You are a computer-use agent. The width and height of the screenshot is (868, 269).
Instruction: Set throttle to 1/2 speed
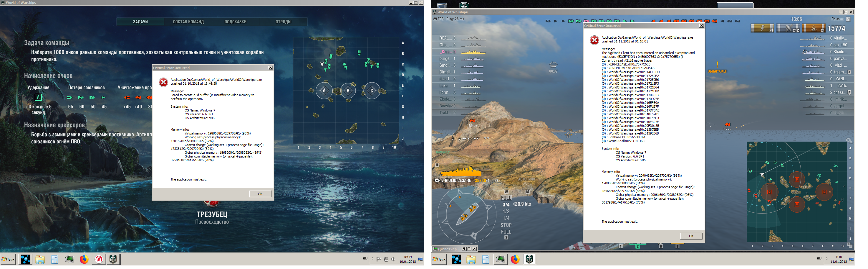(506, 211)
